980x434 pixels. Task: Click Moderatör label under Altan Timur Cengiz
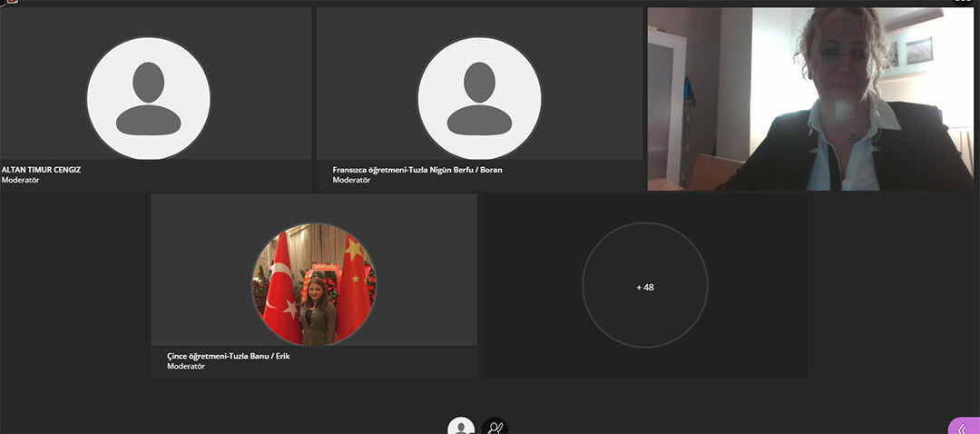pyautogui.click(x=21, y=180)
